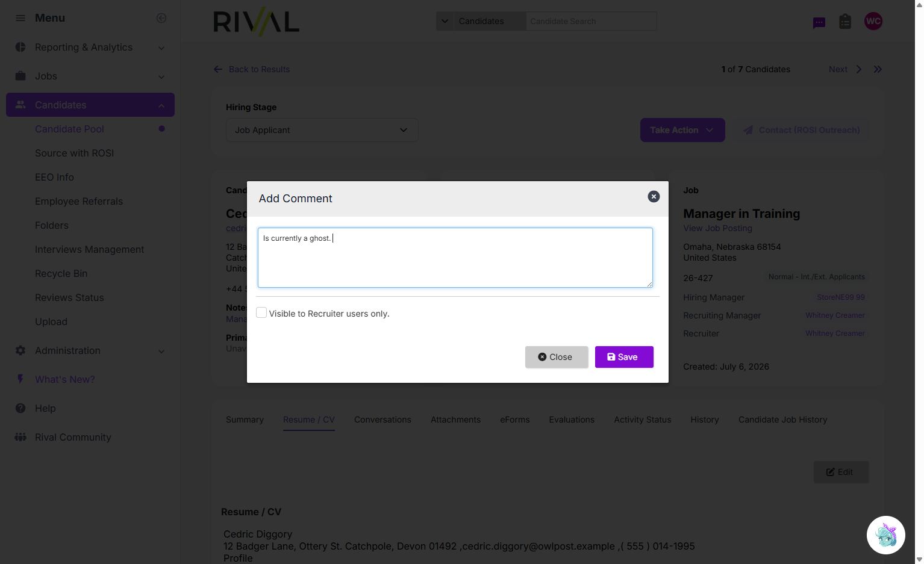The height and width of the screenshot is (564, 924).
Task: Open the Evaluations tab
Action: click(572, 420)
